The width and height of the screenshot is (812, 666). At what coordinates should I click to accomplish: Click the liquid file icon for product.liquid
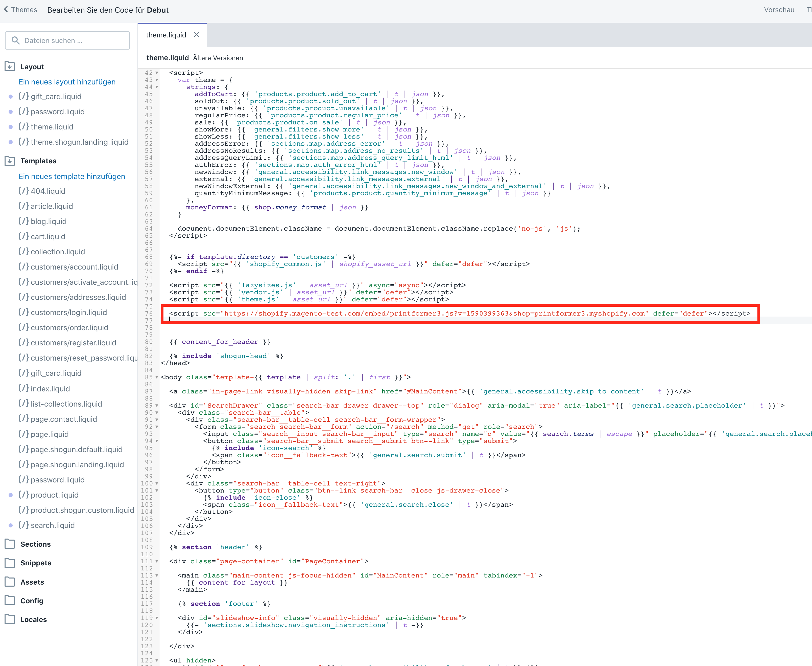[x=24, y=495]
